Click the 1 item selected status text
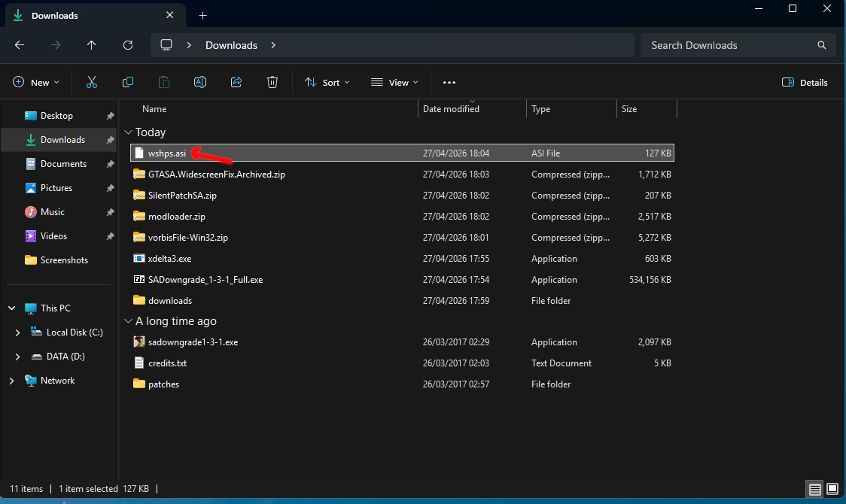The height and width of the screenshot is (504, 846). (88, 489)
